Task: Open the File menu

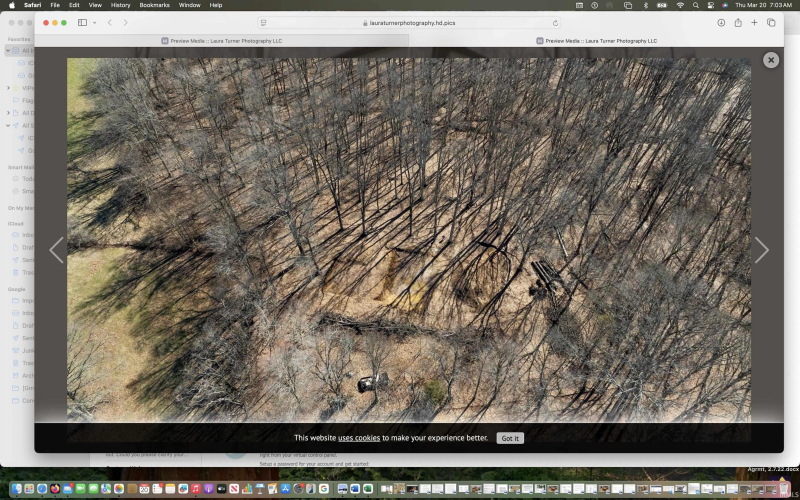Action: click(55, 5)
